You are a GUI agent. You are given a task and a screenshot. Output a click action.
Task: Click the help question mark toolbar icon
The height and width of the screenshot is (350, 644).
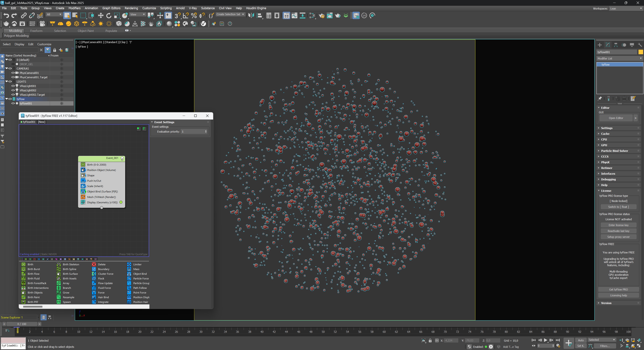(x=230, y=23)
